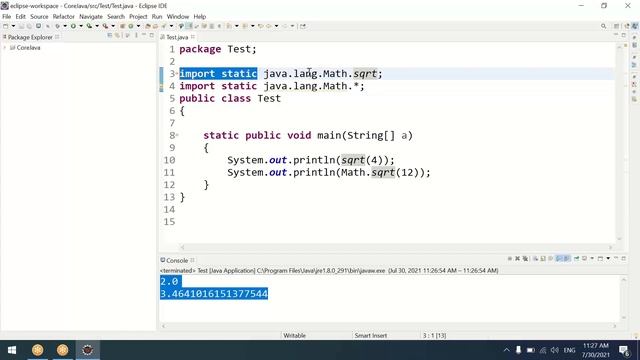Maximize the Package Explorer view

[151, 36]
